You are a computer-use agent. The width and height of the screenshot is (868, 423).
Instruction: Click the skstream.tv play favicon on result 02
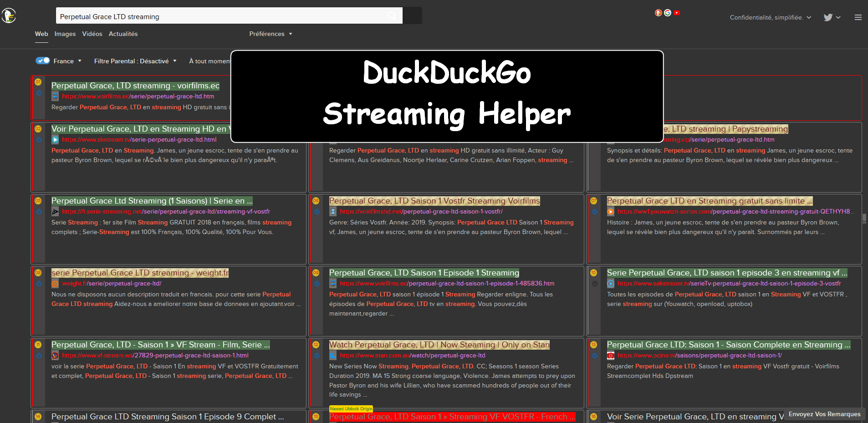(55, 139)
